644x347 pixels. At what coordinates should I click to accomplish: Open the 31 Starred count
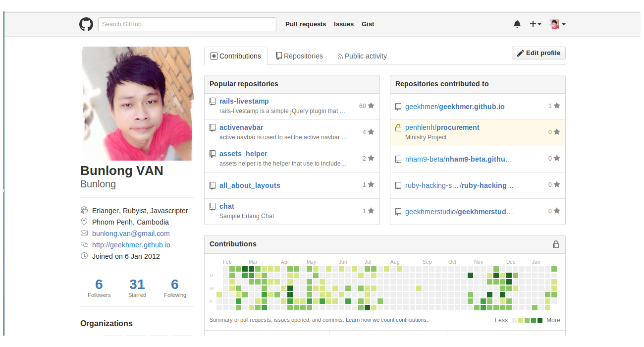pyautogui.click(x=137, y=288)
